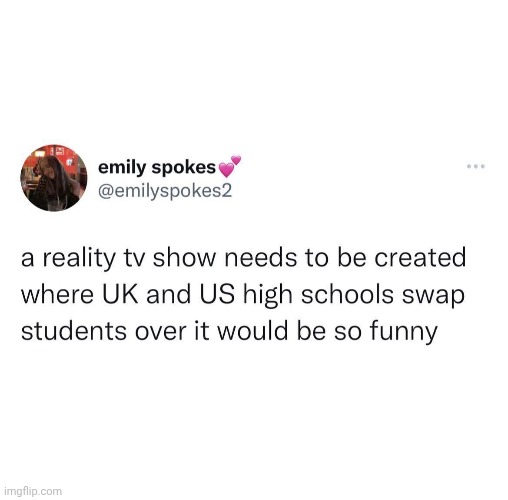
Task: Select the word 'schools' in the tweet
Action: click(x=348, y=295)
